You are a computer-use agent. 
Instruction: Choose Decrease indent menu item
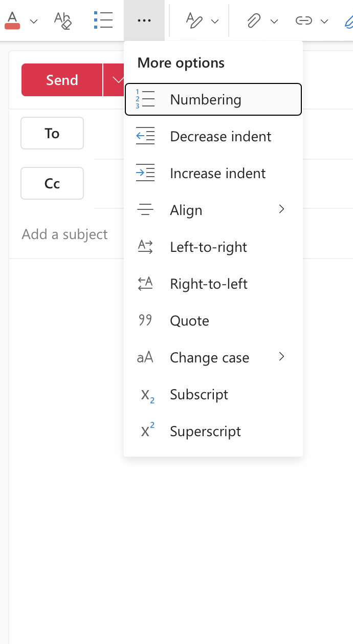[x=213, y=136]
